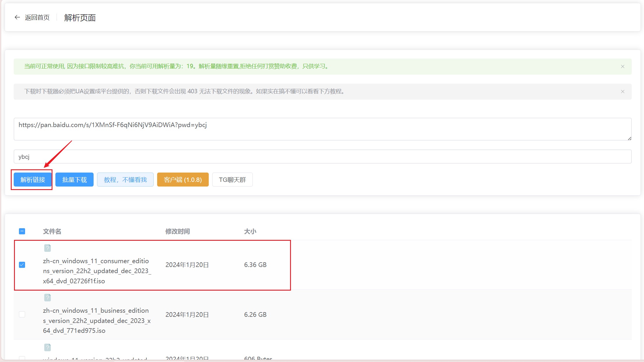Click the 批量下载 button

74,180
